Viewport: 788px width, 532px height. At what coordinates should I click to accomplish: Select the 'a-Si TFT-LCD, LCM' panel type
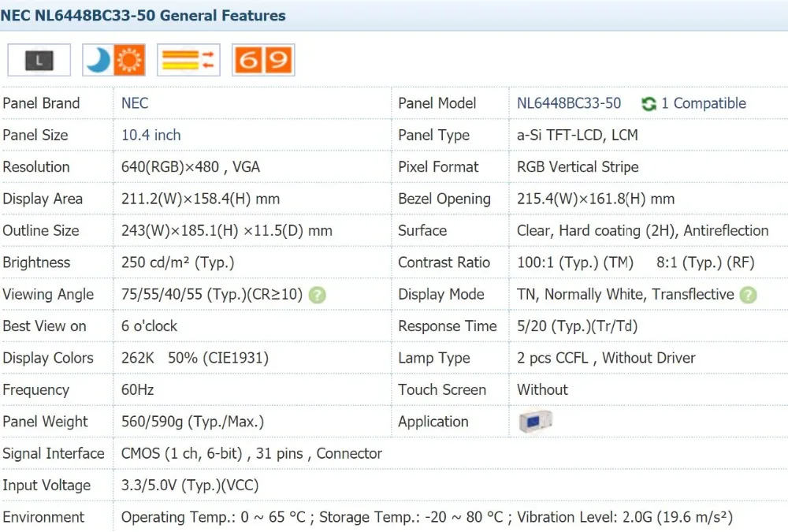(578, 135)
